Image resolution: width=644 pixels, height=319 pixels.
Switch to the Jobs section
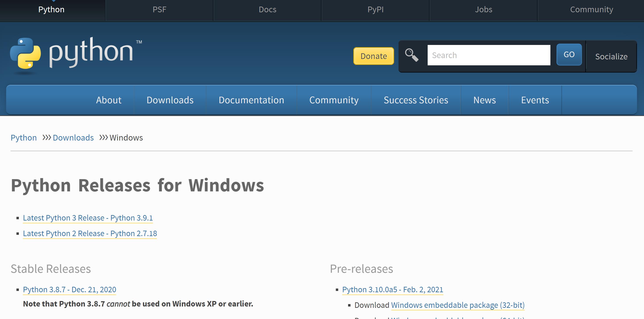(483, 9)
